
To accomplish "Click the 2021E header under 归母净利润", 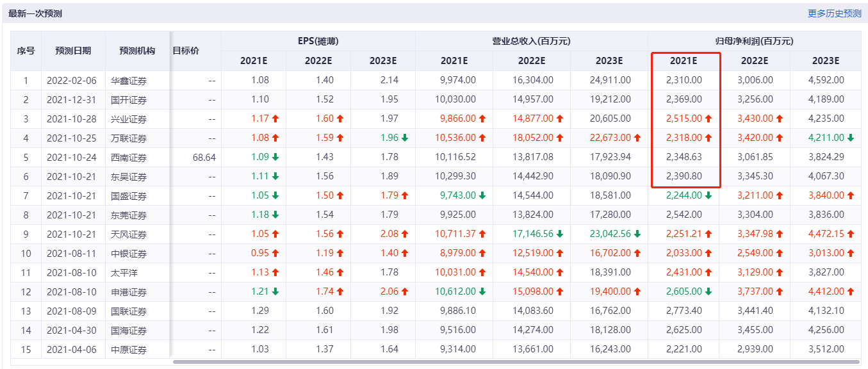I will coord(684,61).
